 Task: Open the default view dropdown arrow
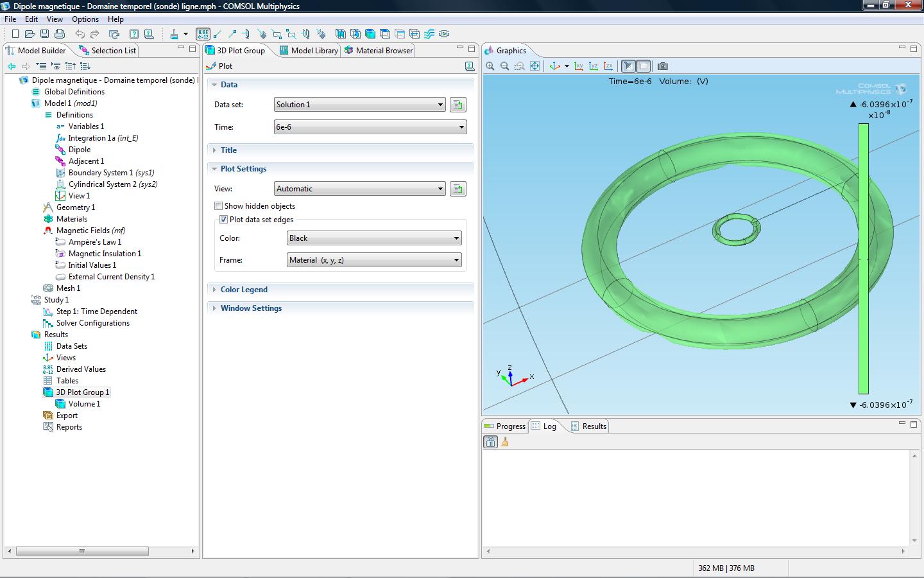point(567,66)
